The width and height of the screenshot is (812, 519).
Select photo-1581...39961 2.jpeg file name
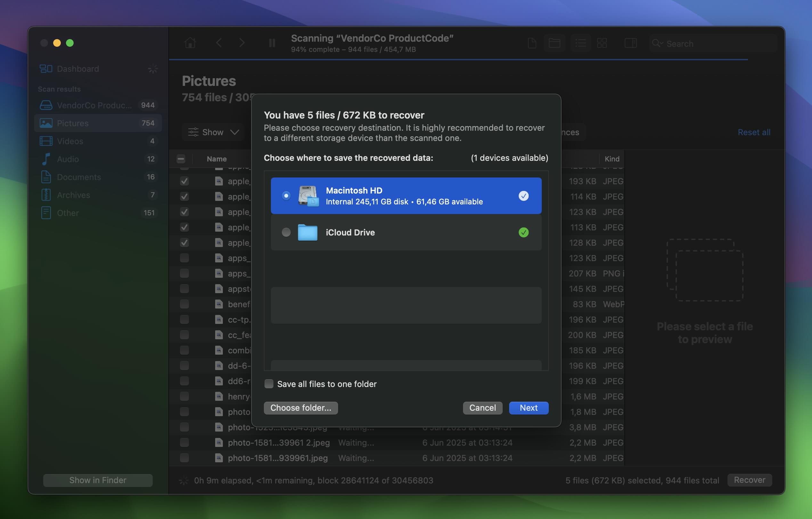pos(279,442)
